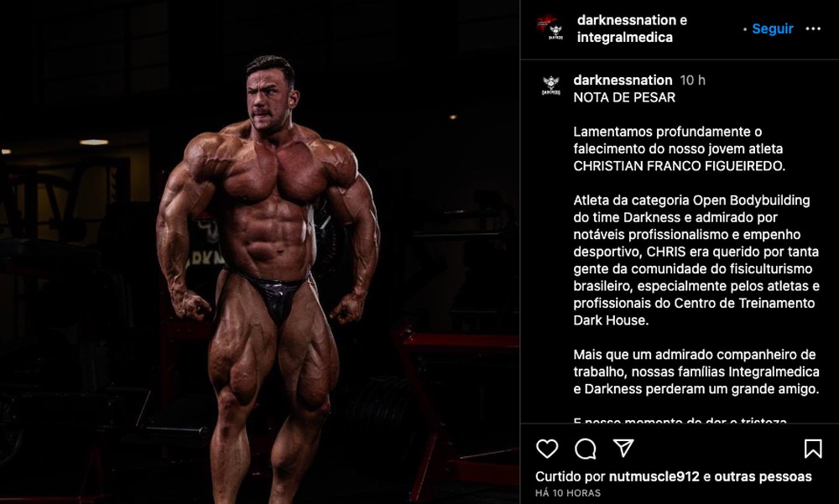Share the post via paper plane icon

point(623,448)
